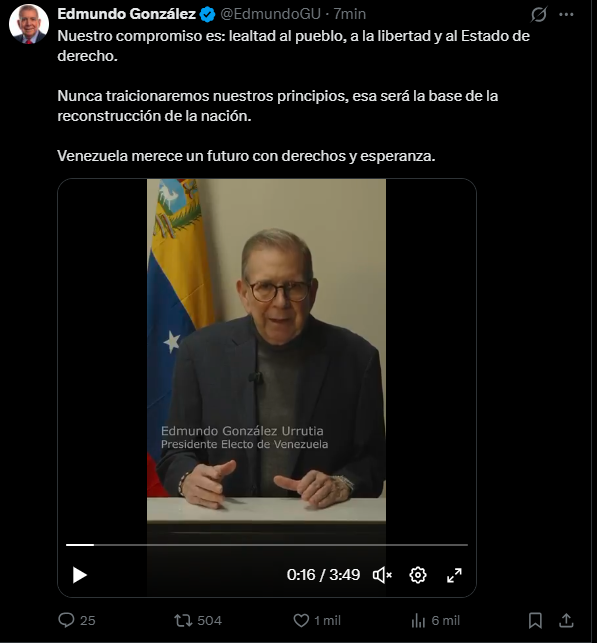Click the 0:16 / 3:49 time display
This screenshot has height=643, width=597.
point(323,575)
